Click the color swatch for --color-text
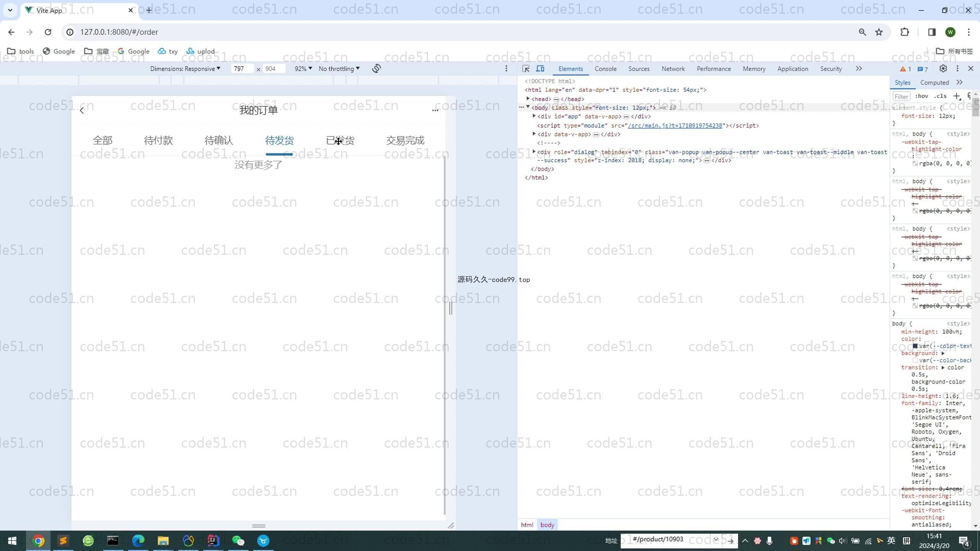Viewport: 980px width, 551px height. (915, 346)
